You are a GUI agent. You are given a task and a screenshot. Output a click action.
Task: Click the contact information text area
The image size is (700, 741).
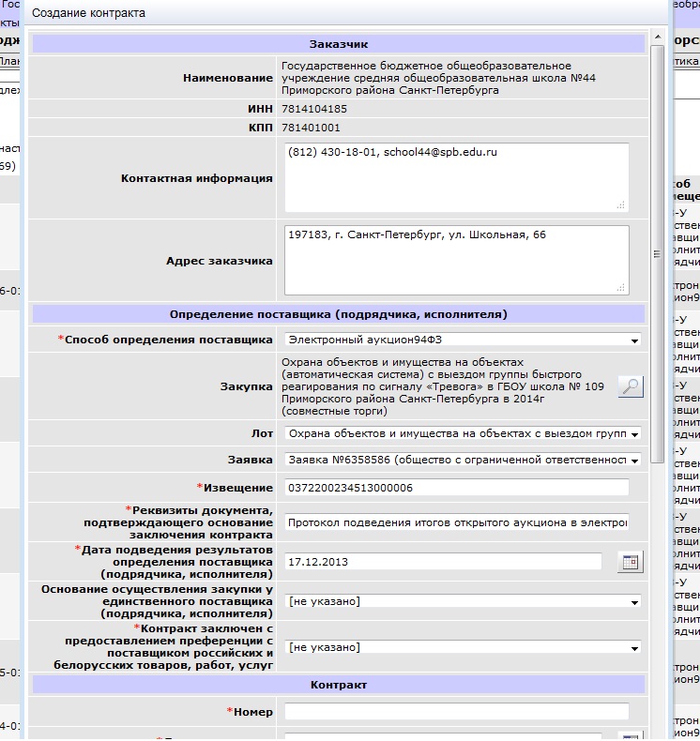pyautogui.click(x=457, y=177)
